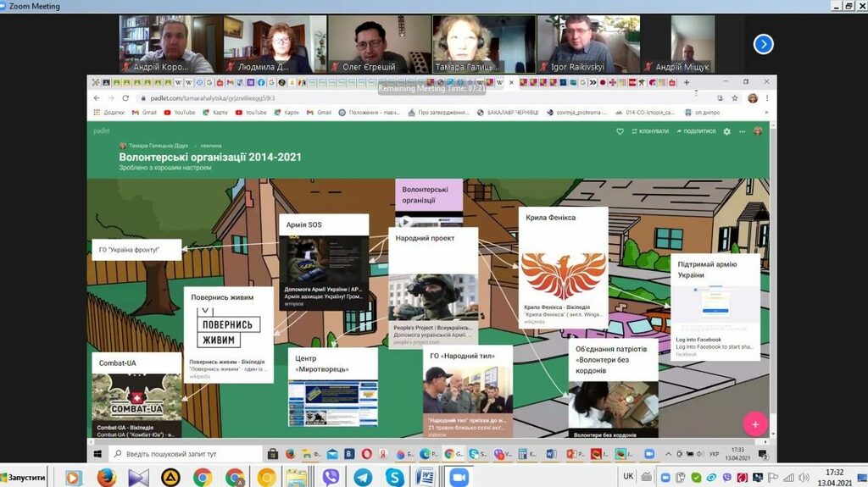The image size is (868, 487).
Task: Click Zoom icon in outer taskbar
Action: [459, 478]
